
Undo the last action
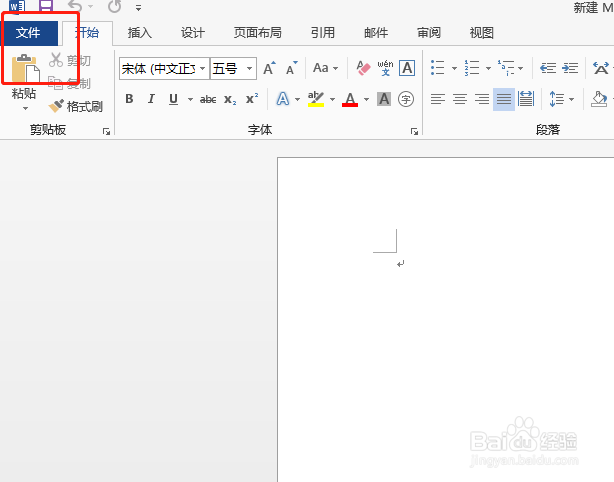click(74, 6)
